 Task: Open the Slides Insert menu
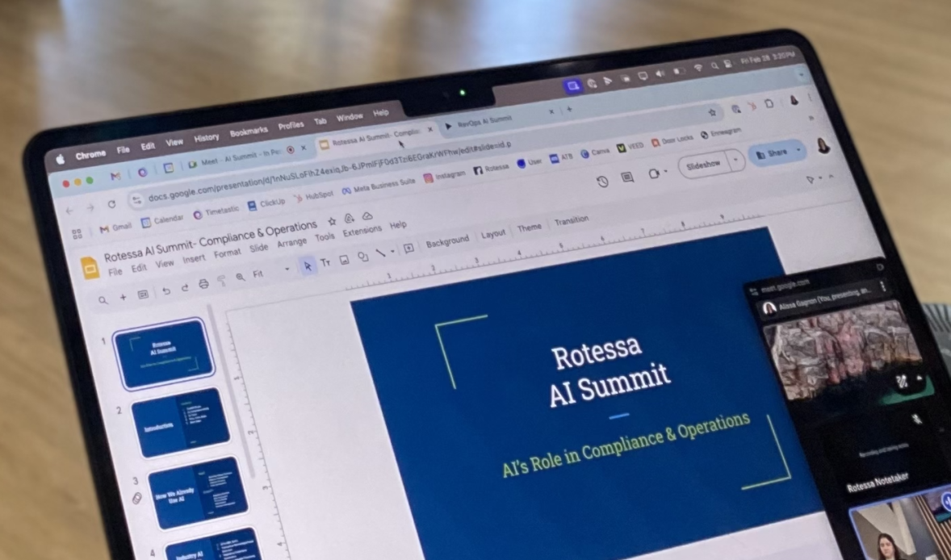[x=194, y=259]
